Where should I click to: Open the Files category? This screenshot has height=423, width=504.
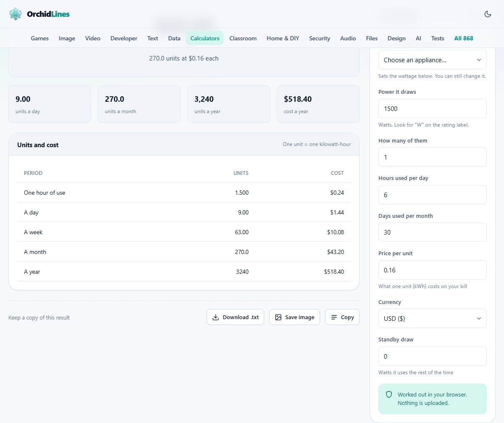click(x=372, y=38)
